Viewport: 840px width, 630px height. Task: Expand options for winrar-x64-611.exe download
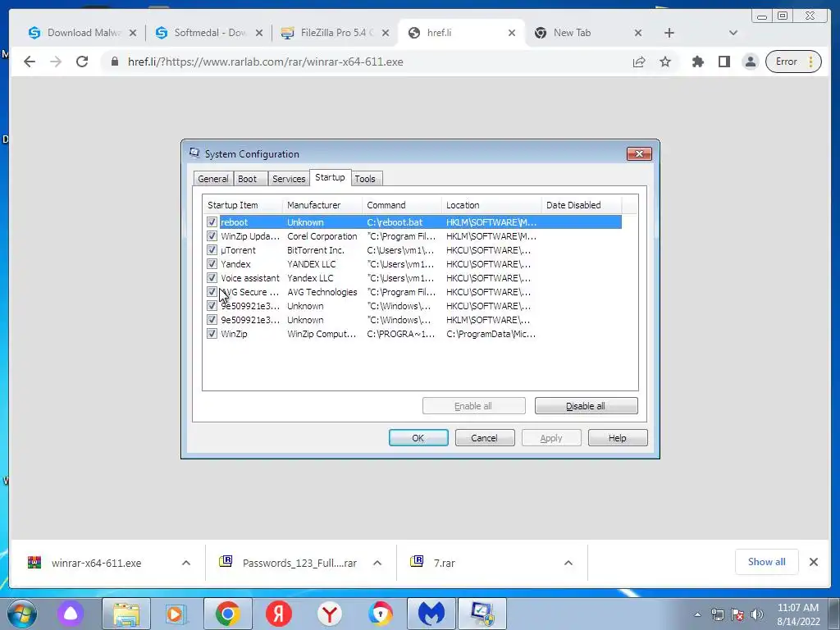point(186,563)
